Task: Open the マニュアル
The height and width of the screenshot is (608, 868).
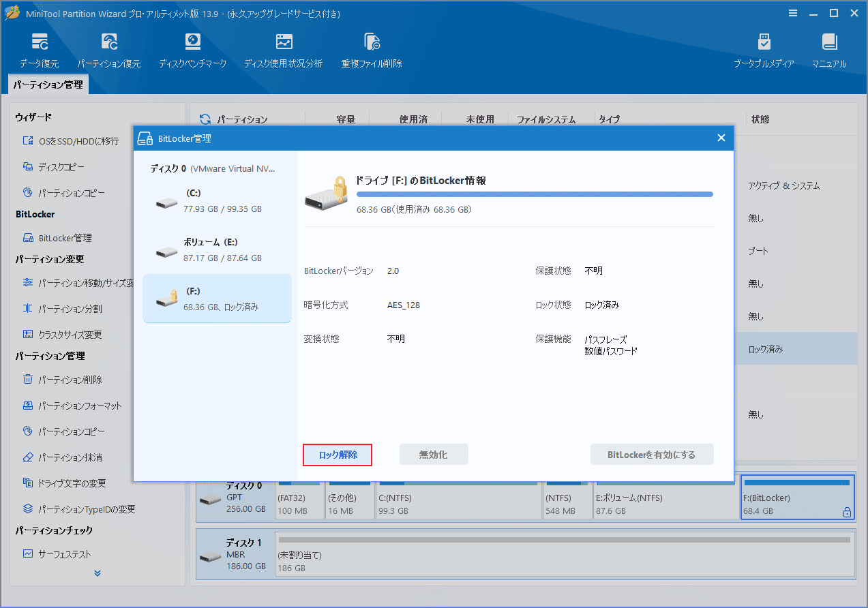Action: (829, 50)
